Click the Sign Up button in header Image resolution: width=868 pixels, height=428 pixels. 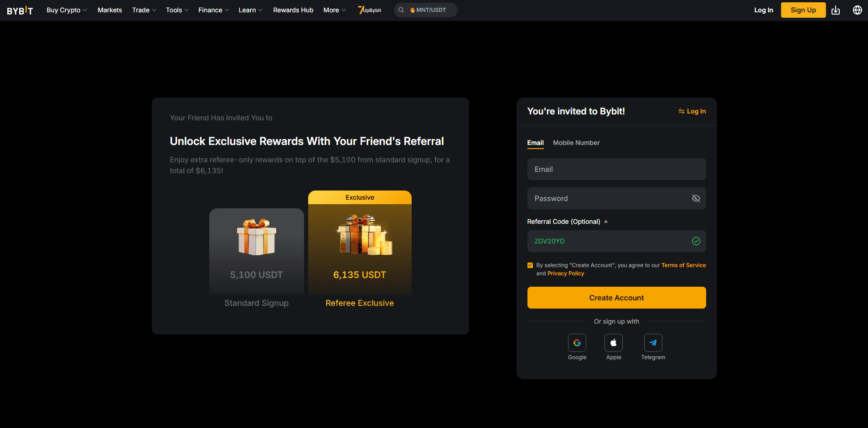pyautogui.click(x=803, y=10)
